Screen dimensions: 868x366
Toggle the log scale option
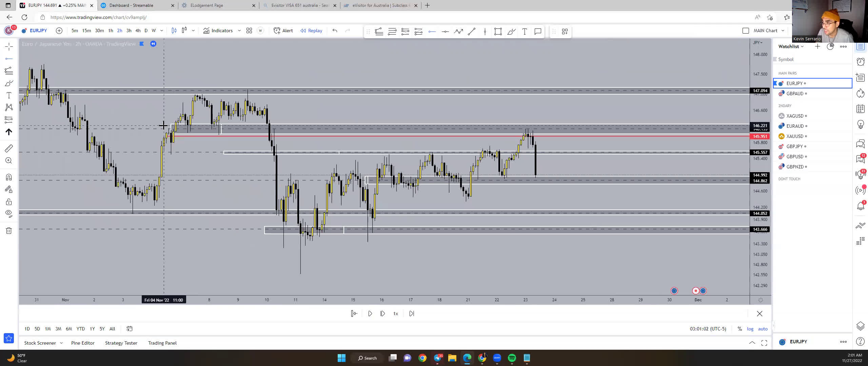coord(750,329)
